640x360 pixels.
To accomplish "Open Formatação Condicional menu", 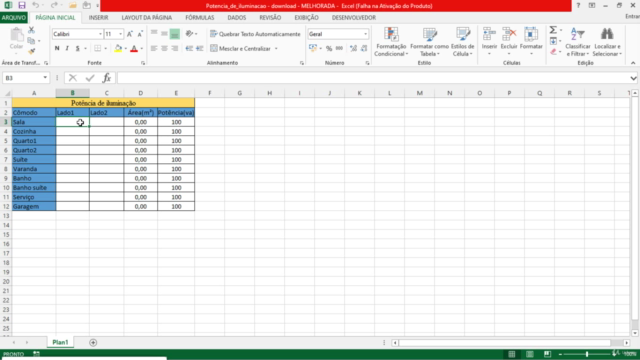I will point(391,42).
